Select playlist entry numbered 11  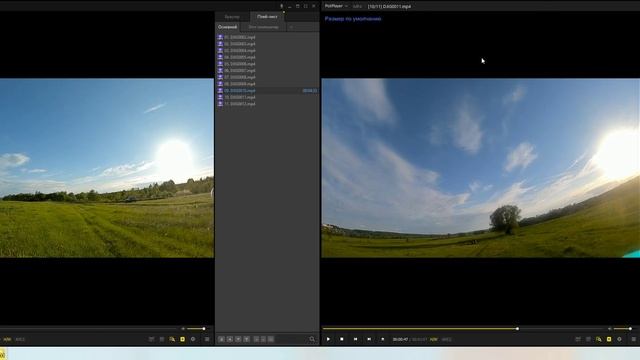pos(267,104)
